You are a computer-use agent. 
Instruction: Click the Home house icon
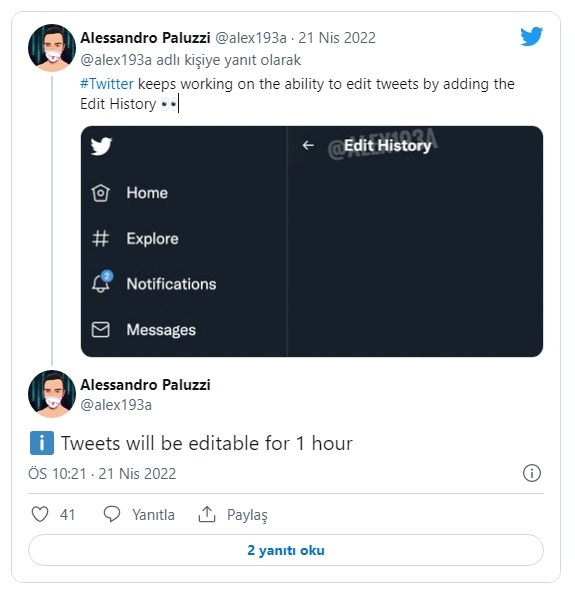click(101, 193)
